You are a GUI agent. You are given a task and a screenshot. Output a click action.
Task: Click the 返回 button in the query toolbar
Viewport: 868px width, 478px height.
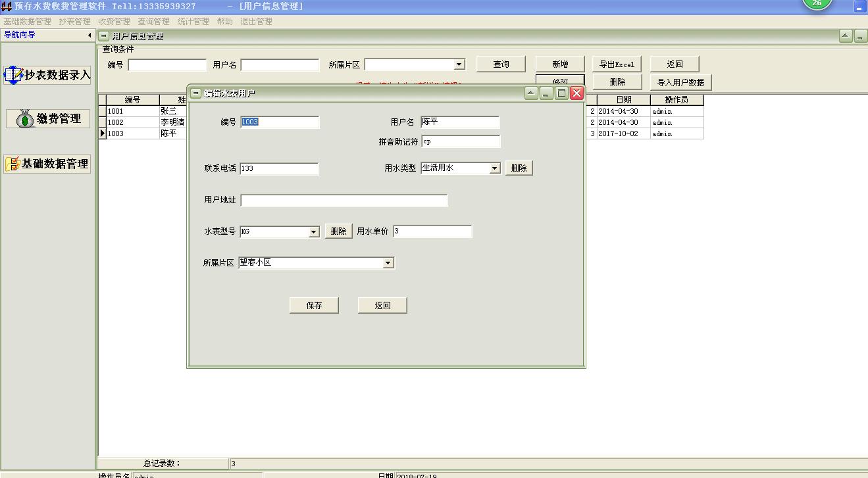coord(675,64)
